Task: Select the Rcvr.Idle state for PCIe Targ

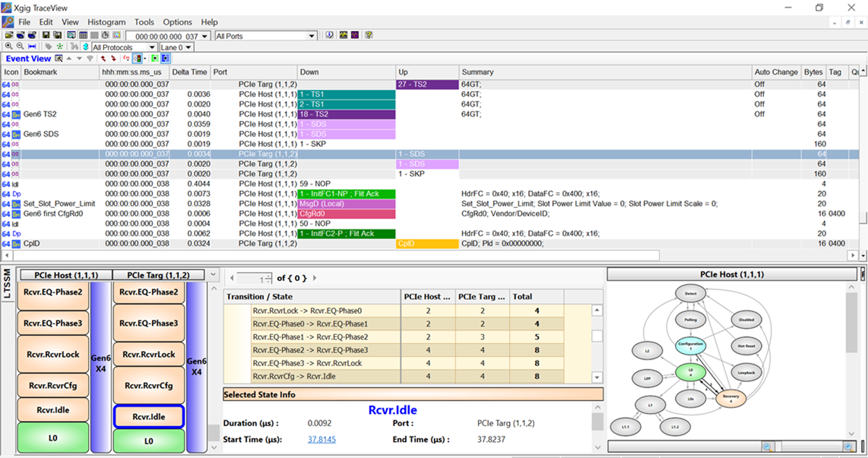Action: (x=149, y=416)
